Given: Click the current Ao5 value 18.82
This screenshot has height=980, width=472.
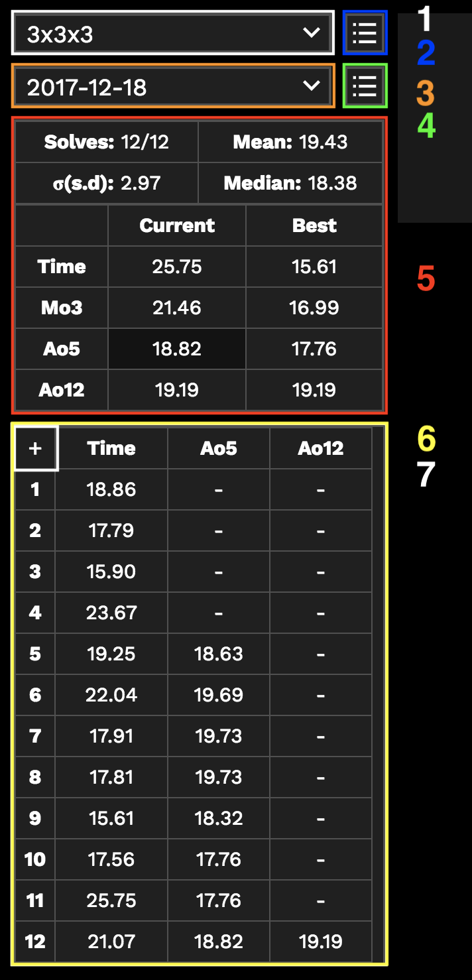Looking at the screenshot, I should [x=177, y=349].
